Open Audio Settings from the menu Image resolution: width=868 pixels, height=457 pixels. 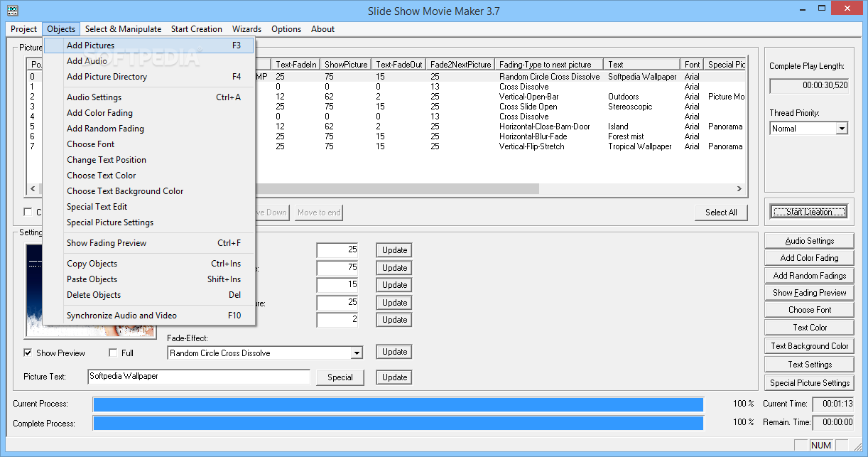(x=149, y=97)
